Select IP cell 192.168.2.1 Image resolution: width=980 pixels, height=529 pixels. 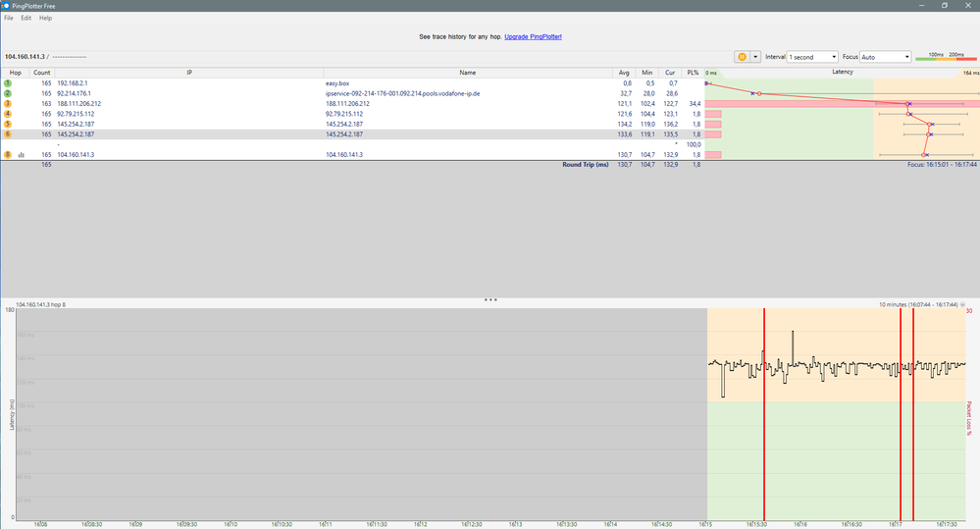73,83
